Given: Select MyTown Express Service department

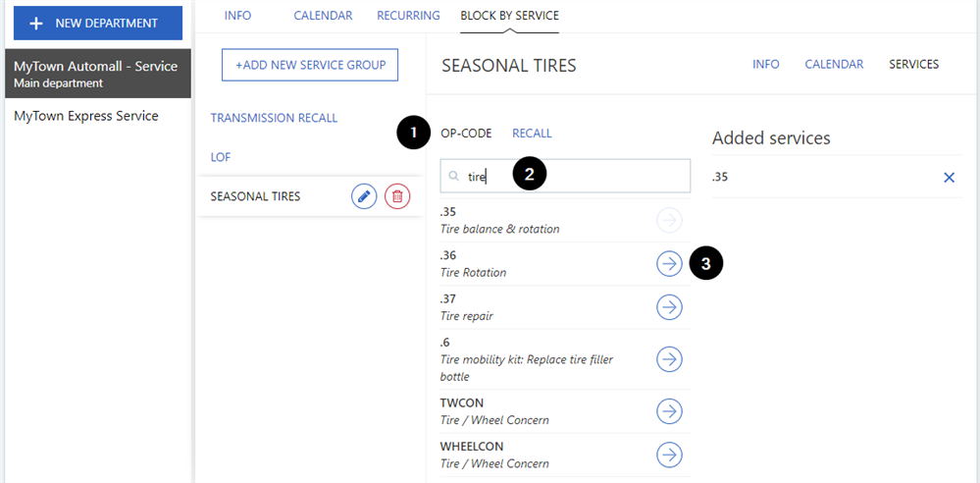Looking at the screenshot, I should (86, 116).
